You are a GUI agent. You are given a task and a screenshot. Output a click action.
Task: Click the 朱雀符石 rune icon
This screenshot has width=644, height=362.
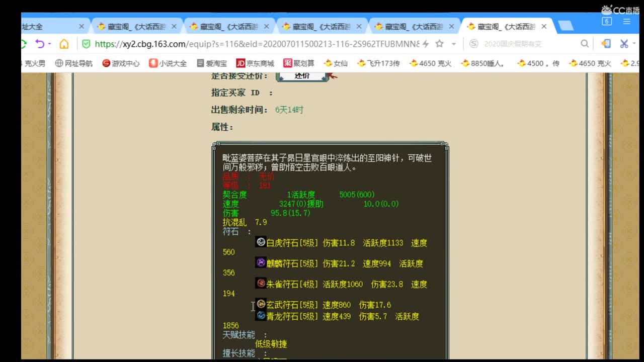pyautogui.click(x=261, y=284)
